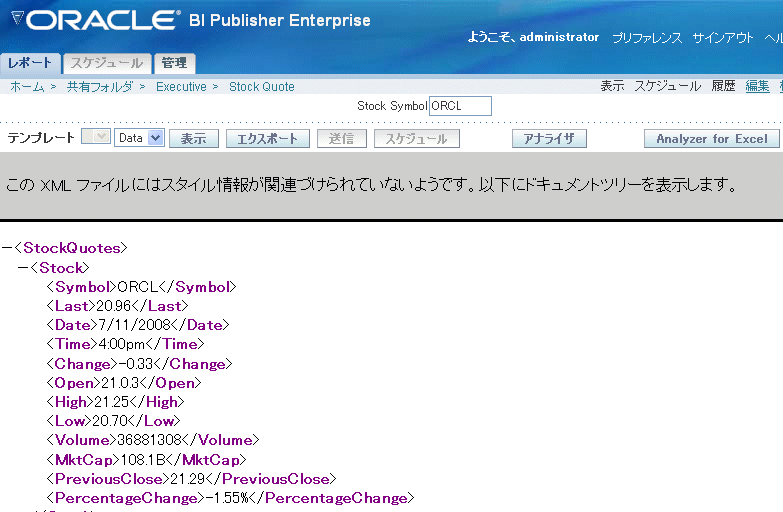Open プリファレンス preferences link
The image size is (783, 512).
(647, 37)
